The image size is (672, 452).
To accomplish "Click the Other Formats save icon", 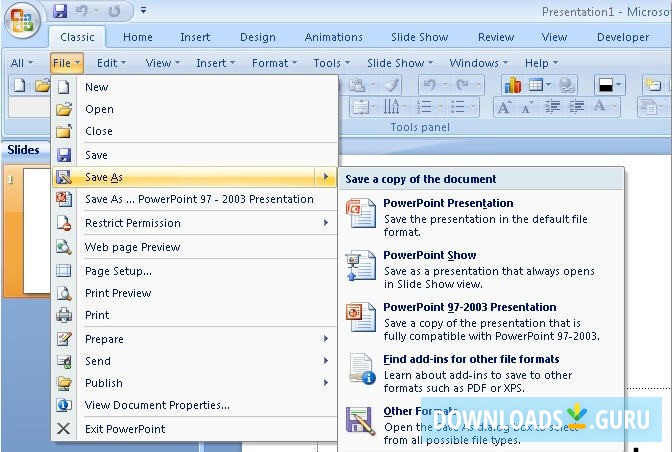I will [x=360, y=421].
